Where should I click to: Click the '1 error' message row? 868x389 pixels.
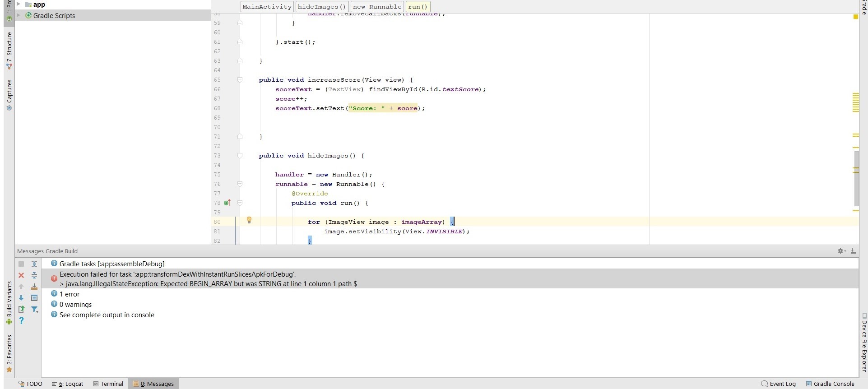pos(70,294)
